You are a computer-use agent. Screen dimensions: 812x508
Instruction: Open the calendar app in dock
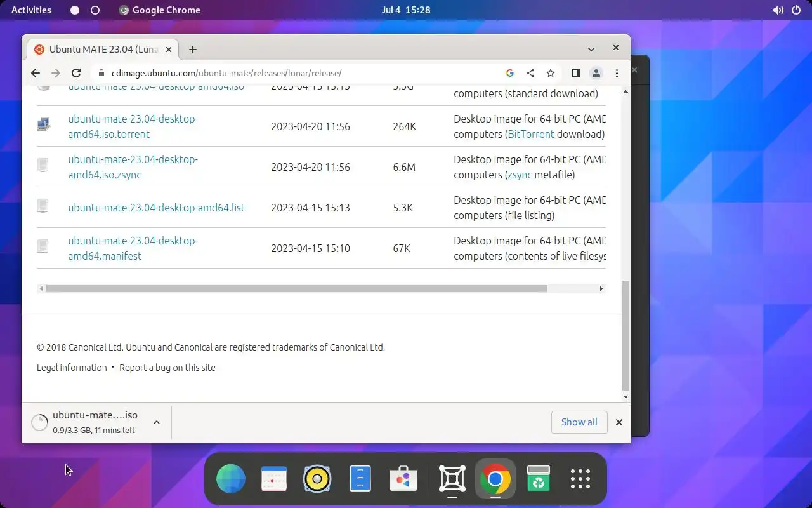point(274,479)
